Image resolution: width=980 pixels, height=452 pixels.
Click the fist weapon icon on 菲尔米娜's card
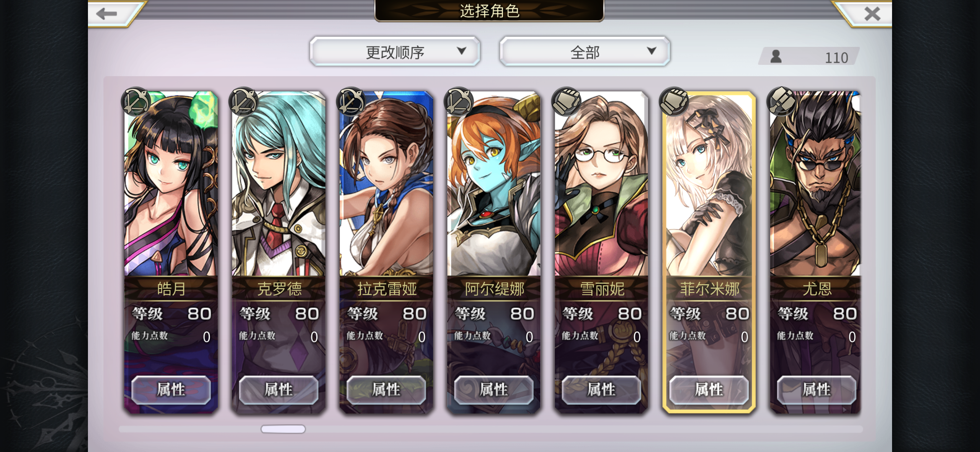[674, 102]
